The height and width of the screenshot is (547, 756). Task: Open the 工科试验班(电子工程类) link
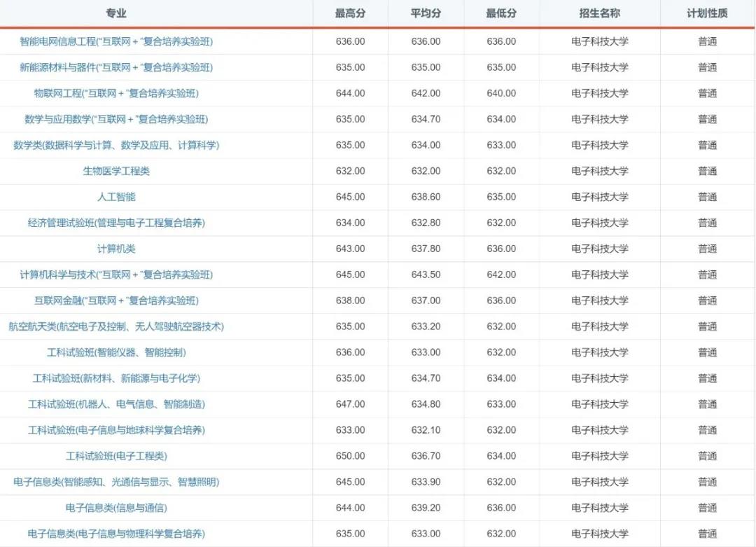click(115, 456)
